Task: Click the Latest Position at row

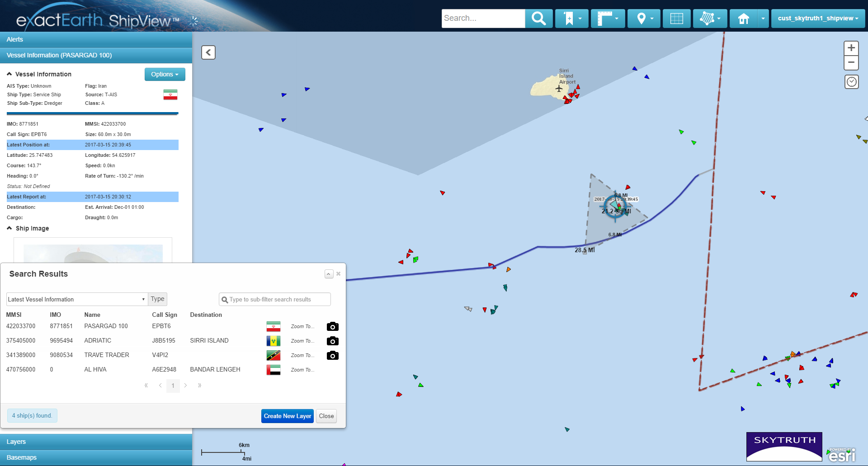Action: (93, 145)
